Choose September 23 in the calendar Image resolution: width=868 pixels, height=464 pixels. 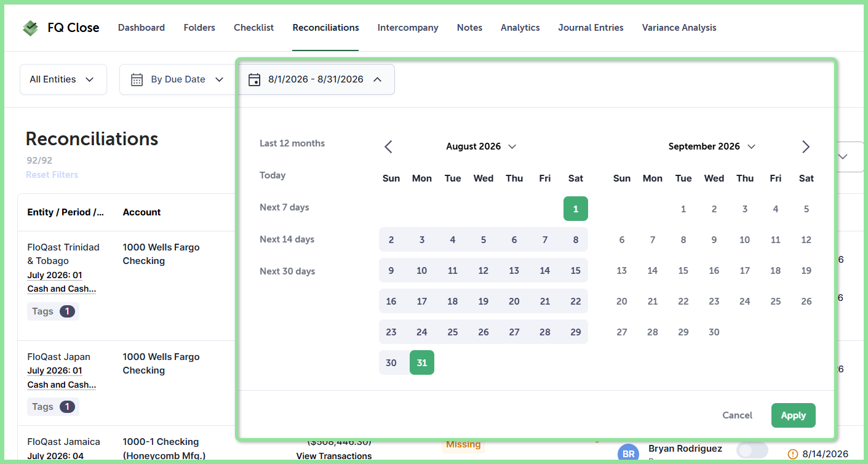tap(714, 301)
